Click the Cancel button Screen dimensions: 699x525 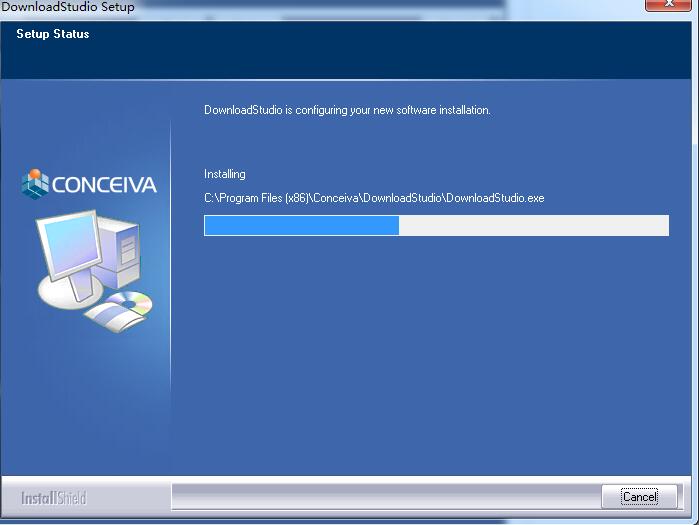pyautogui.click(x=639, y=496)
